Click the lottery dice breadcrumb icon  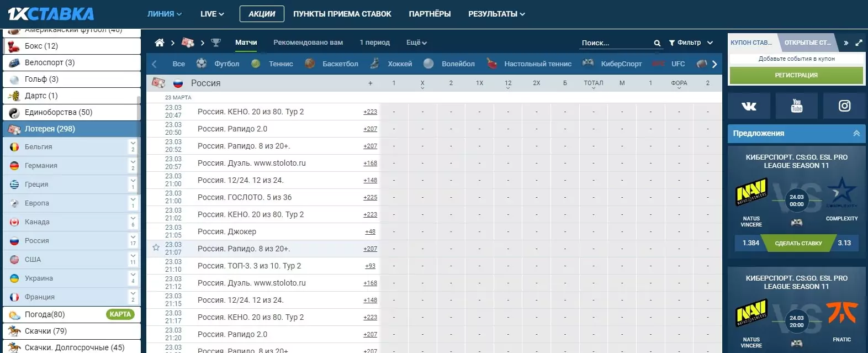[188, 43]
